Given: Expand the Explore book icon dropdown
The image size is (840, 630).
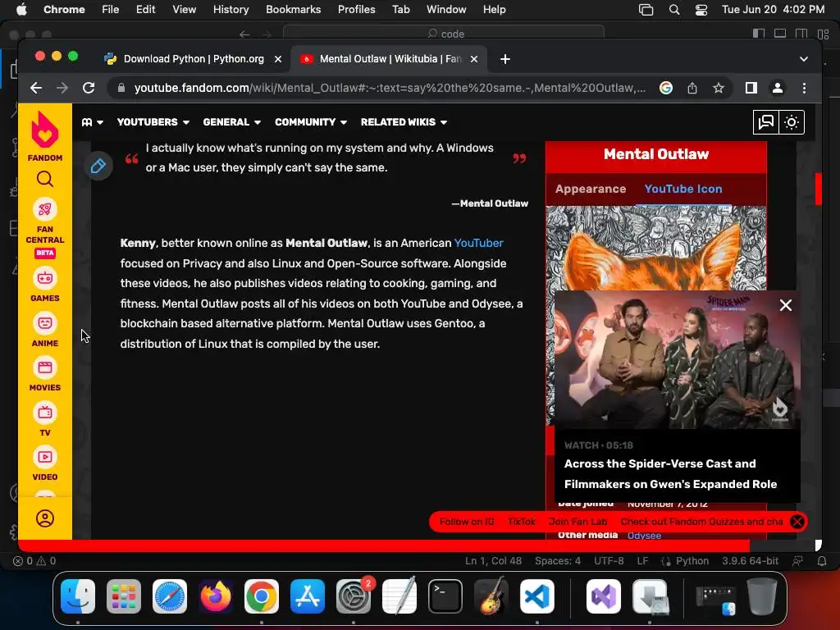Looking at the screenshot, I should click(x=92, y=122).
